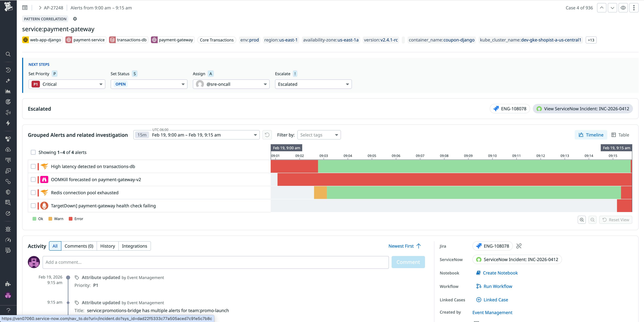Viewport: 644px width, 322px height.
Task: Open the Select tags filter dropdown
Action: pos(319,135)
